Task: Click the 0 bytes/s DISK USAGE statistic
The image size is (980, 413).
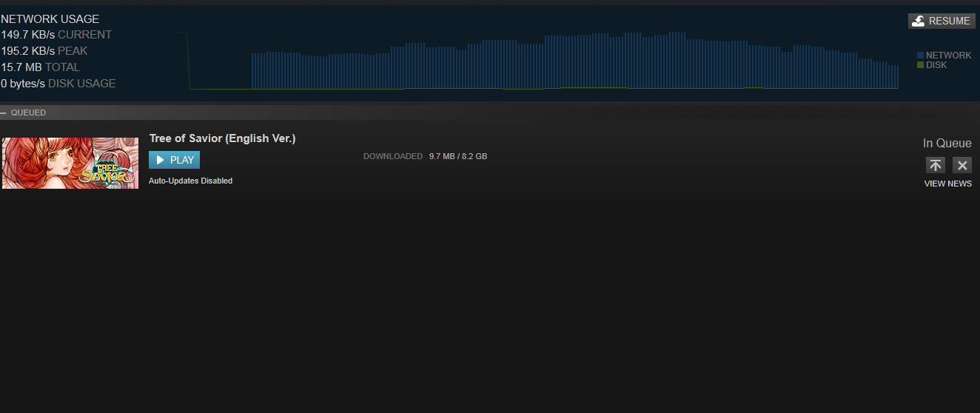Action: click(x=58, y=84)
